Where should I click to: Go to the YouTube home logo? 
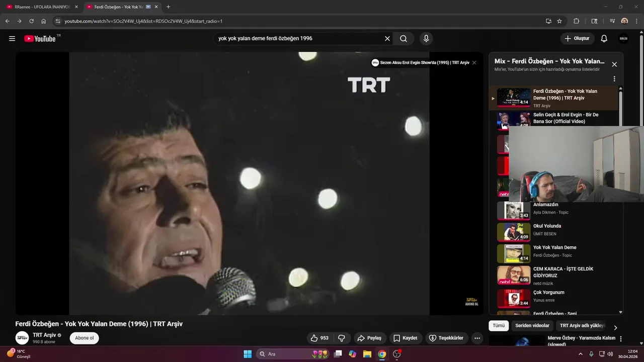coord(40,39)
